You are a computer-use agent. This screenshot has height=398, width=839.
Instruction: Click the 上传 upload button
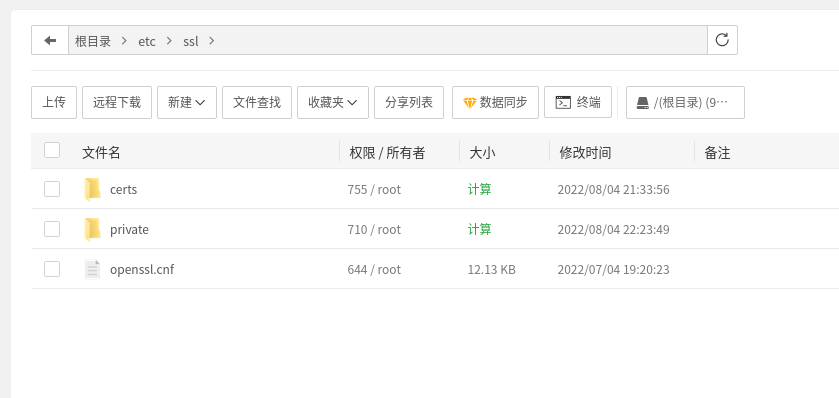(54, 102)
